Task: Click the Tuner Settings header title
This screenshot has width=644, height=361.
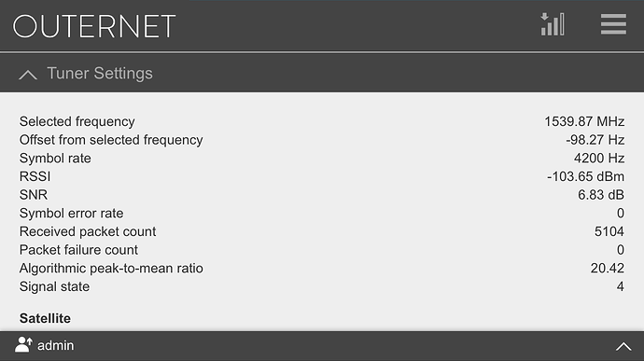Action: pyautogui.click(x=100, y=74)
